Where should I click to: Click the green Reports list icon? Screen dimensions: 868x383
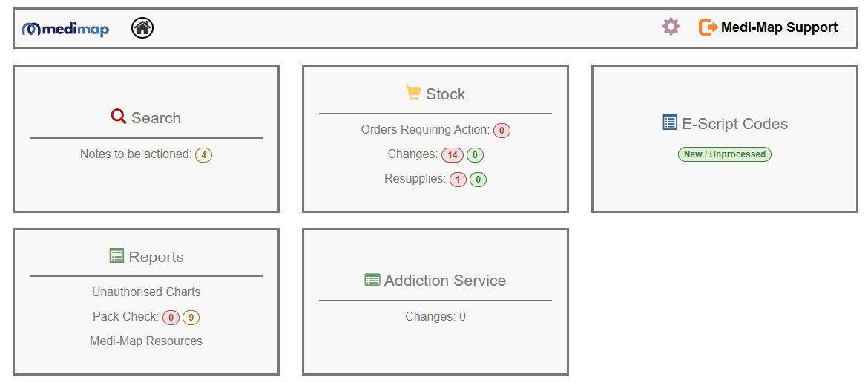[116, 255]
